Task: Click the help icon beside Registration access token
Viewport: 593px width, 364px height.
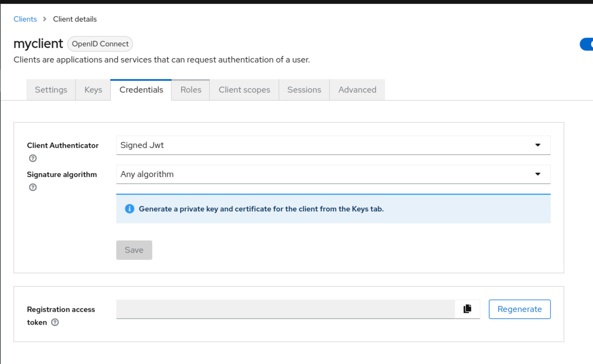Action: (x=55, y=322)
